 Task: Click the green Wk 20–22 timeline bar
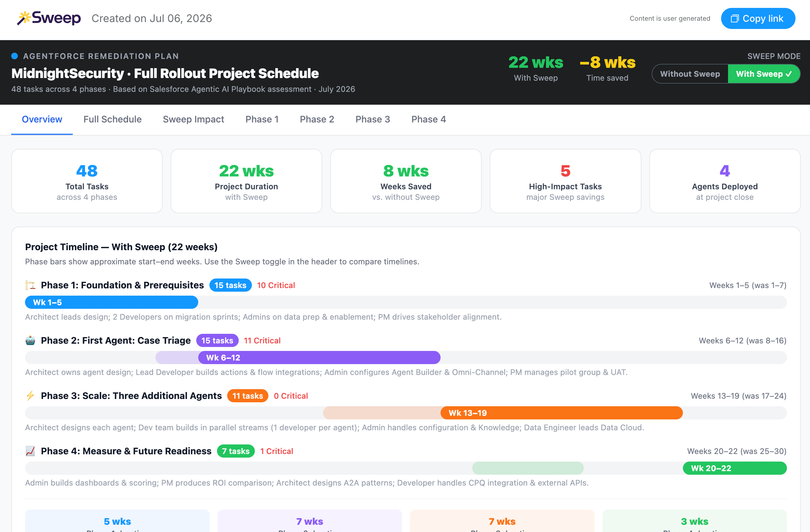735,468
